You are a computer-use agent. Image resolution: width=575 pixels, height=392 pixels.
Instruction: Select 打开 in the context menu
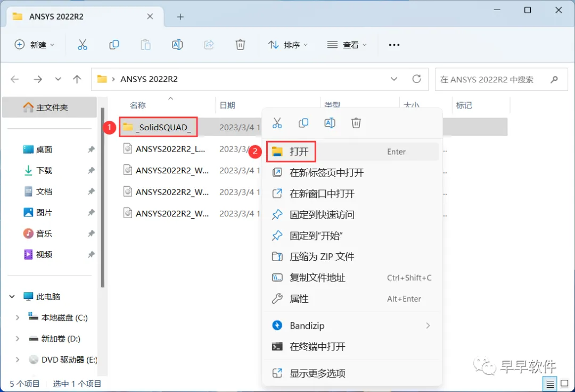tap(352, 152)
